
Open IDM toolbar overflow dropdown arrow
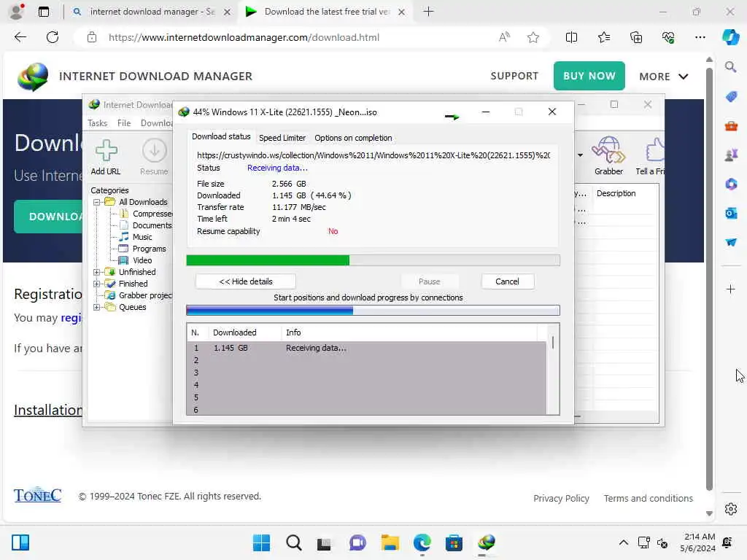[x=580, y=155]
